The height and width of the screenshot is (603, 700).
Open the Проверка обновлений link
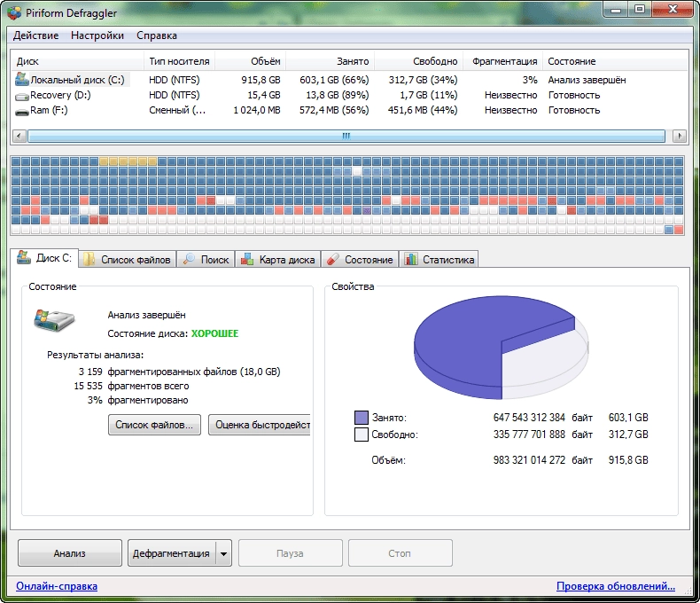point(616,586)
